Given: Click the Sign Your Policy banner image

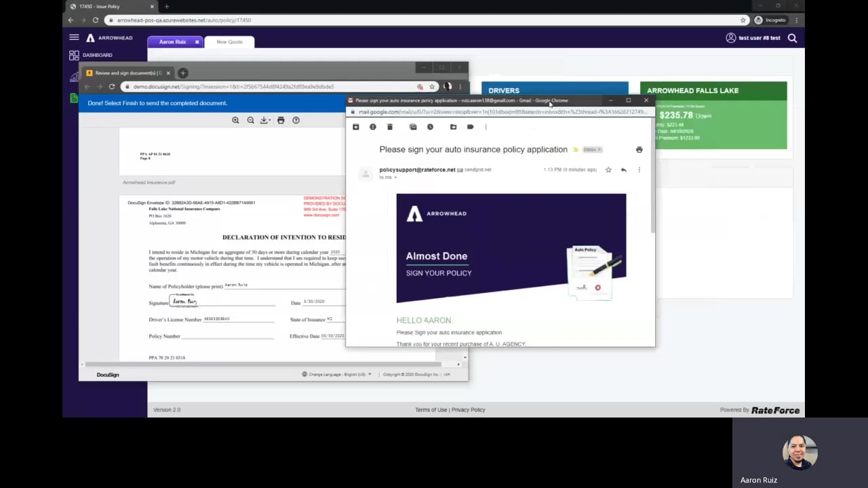Looking at the screenshot, I should [x=511, y=248].
